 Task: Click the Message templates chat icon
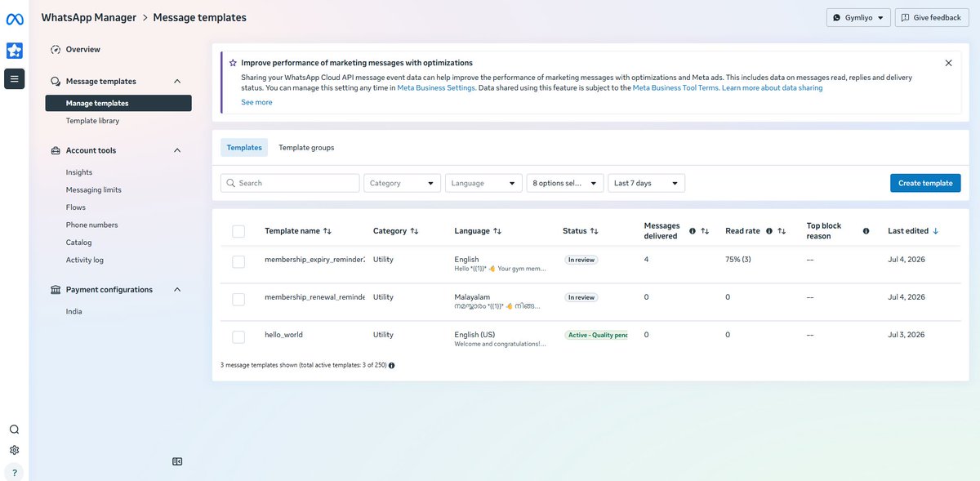pyautogui.click(x=56, y=82)
